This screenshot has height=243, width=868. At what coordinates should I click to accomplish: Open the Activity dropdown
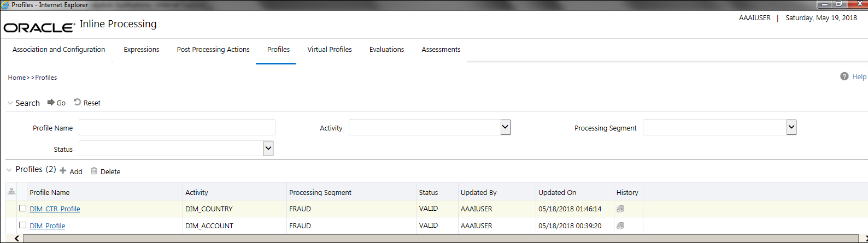tap(506, 127)
